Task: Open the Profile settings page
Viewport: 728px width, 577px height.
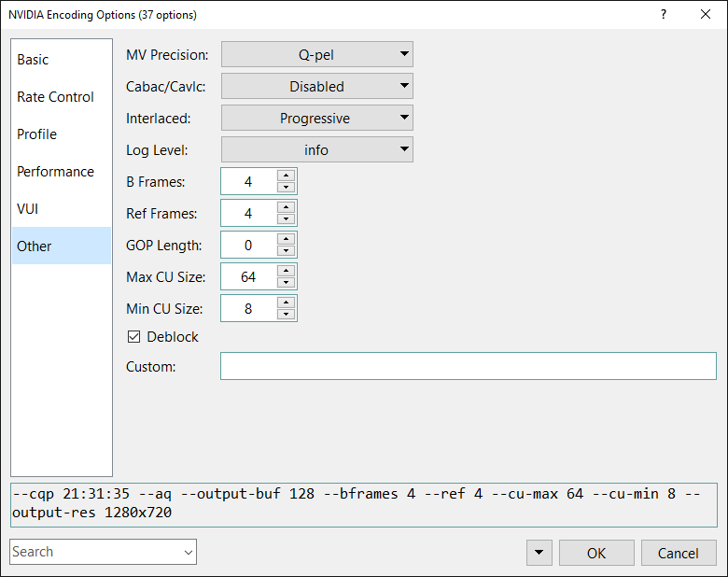Action: pos(62,134)
